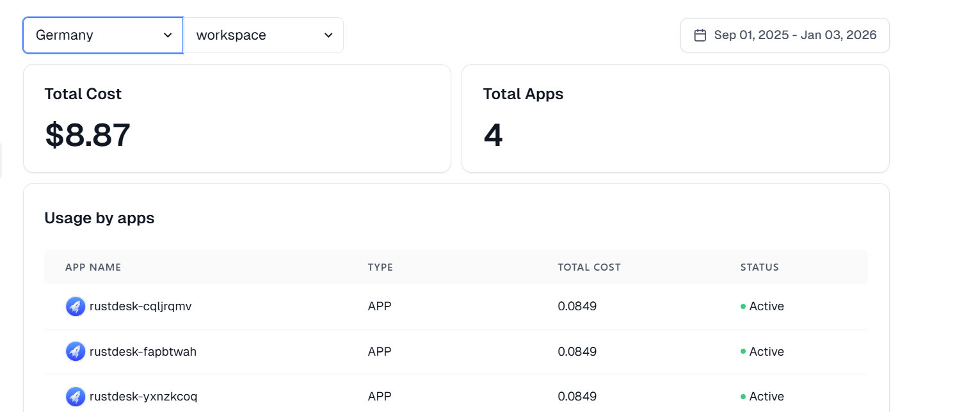Viewport: 980px width, 412px height.
Task: Sort by the TOTAL COST column header
Action: 589,267
